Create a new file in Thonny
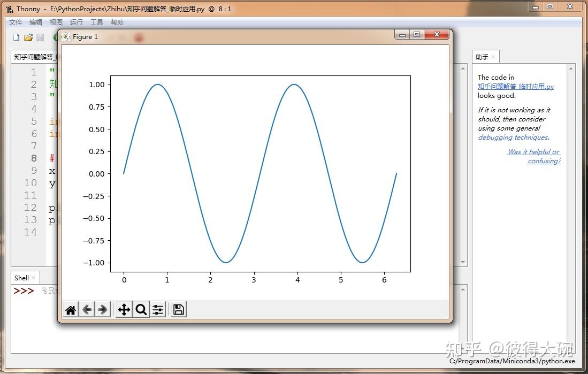 tap(16, 36)
